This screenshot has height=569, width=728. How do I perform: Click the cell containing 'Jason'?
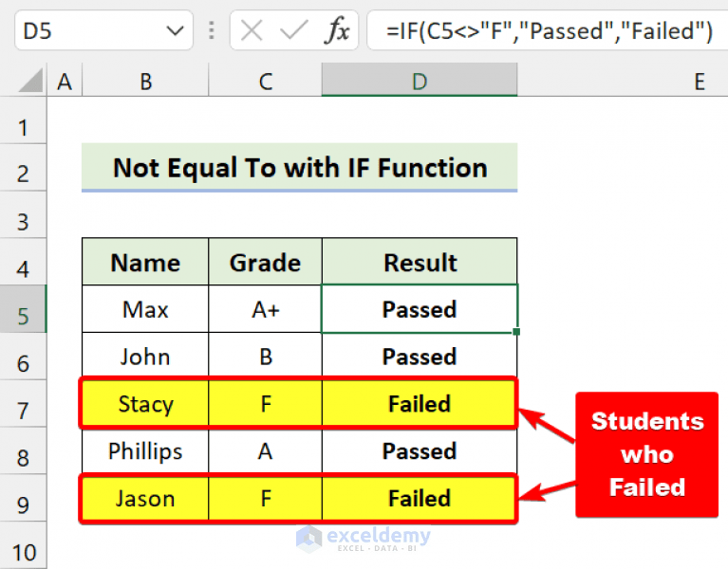(x=145, y=498)
